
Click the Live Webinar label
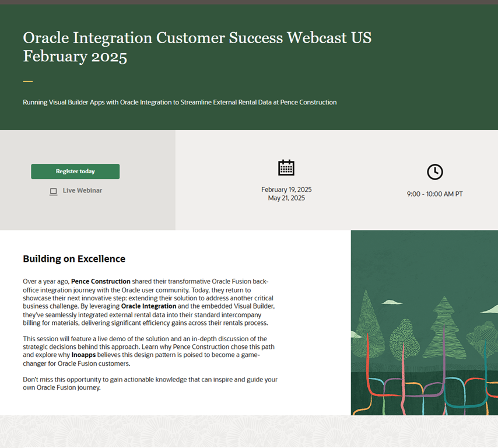82,191
